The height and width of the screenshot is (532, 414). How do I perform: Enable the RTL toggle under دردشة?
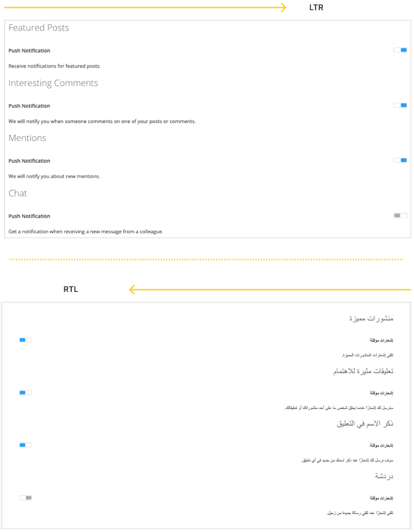[24, 497]
